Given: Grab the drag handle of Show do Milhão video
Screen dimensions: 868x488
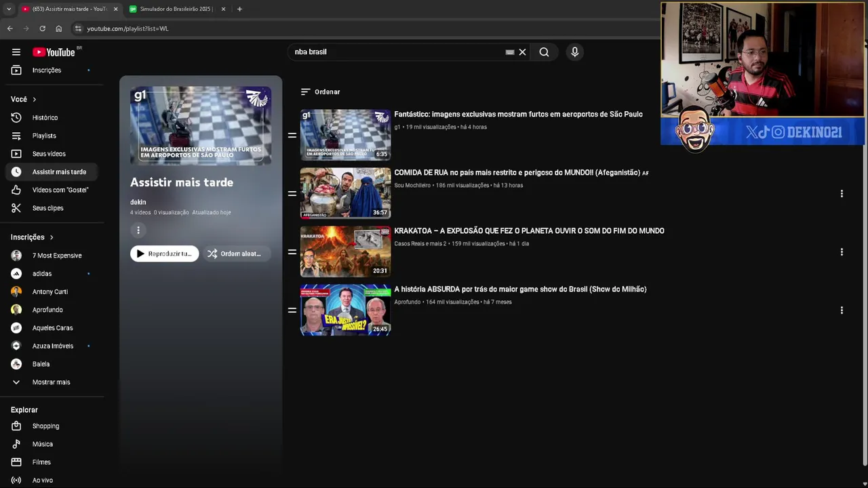Looking at the screenshot, I should 292,310.
